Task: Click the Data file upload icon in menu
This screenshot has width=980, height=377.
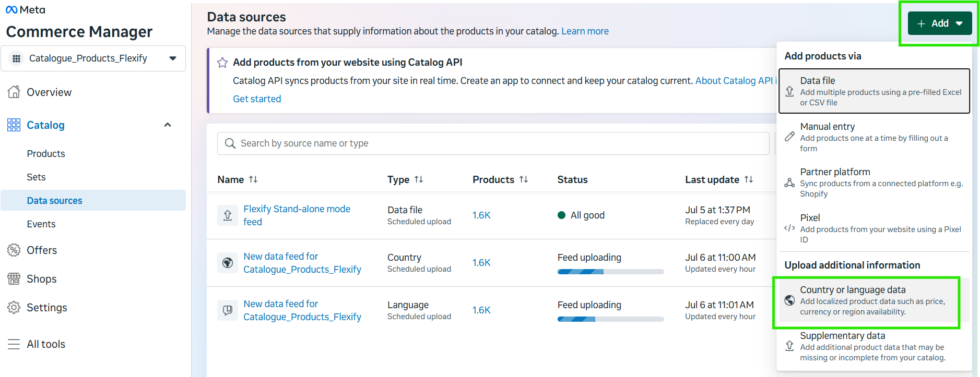Action: (790, 91)
